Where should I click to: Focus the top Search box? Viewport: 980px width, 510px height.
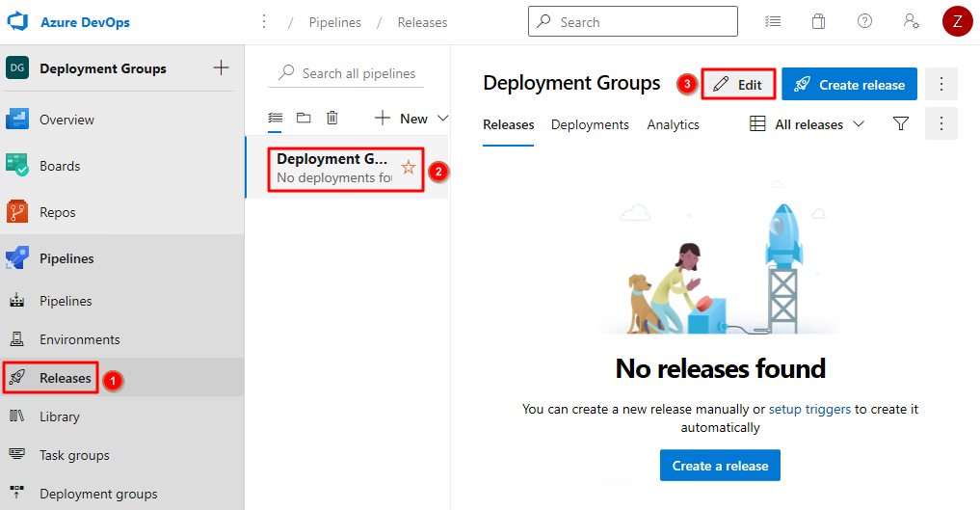(x=632, y=21)
